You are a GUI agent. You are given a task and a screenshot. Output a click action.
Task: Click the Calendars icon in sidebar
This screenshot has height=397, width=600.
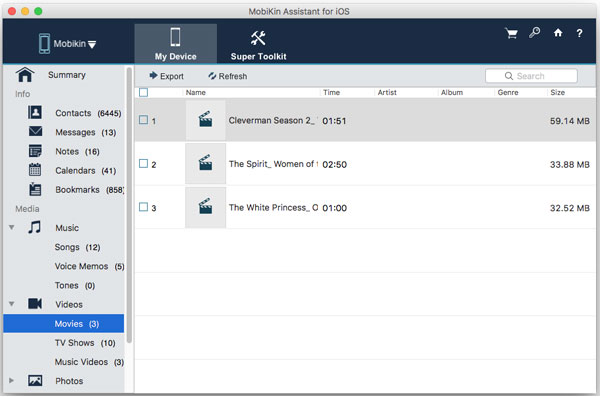point(35,170)
